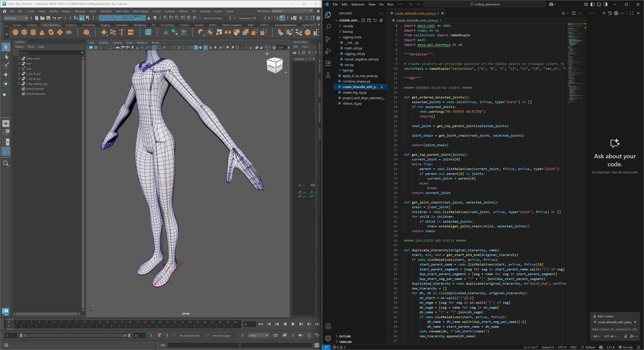
Task: Click the polygon Type (T) tool icon
Action: (x=122, y=32)
